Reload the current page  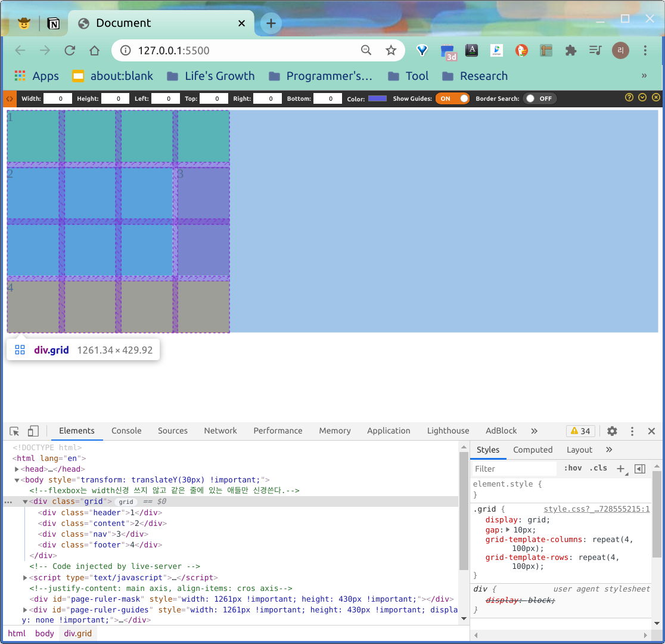(x=70, y=51)
